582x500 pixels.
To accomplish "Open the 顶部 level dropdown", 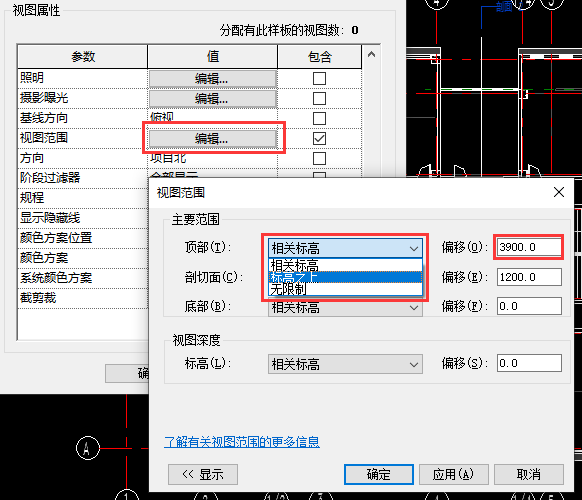I will 345,248.
